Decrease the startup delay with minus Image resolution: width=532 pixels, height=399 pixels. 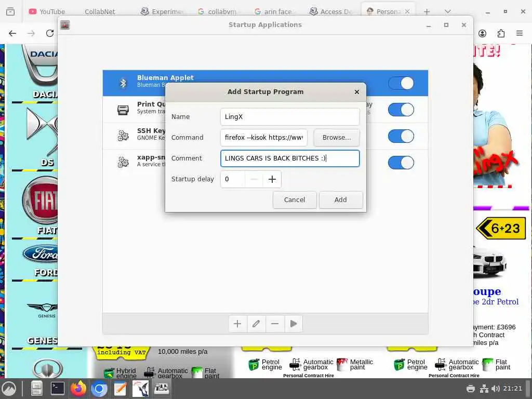(x=254, y=179)
